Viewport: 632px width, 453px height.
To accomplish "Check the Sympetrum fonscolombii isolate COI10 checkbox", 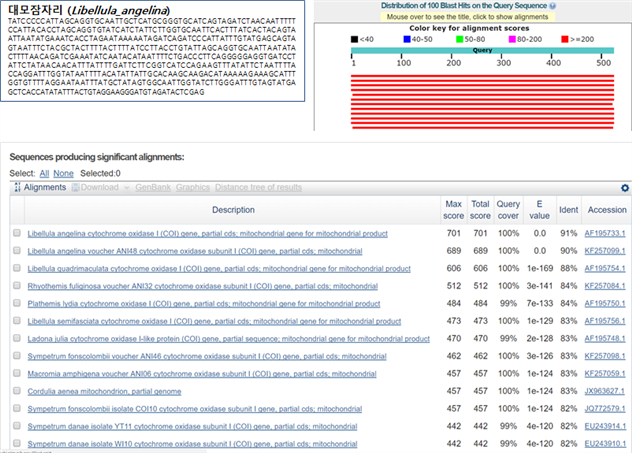I will (x=17, y=408).
